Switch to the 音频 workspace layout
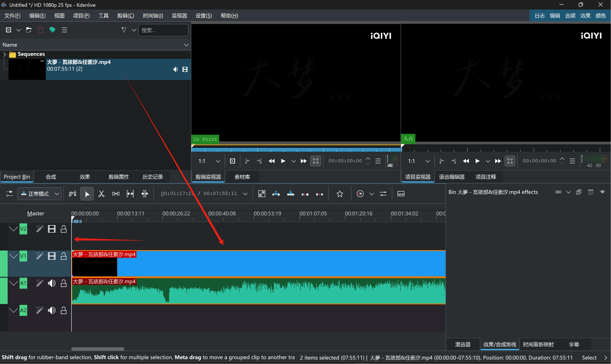 click(570, 16)
